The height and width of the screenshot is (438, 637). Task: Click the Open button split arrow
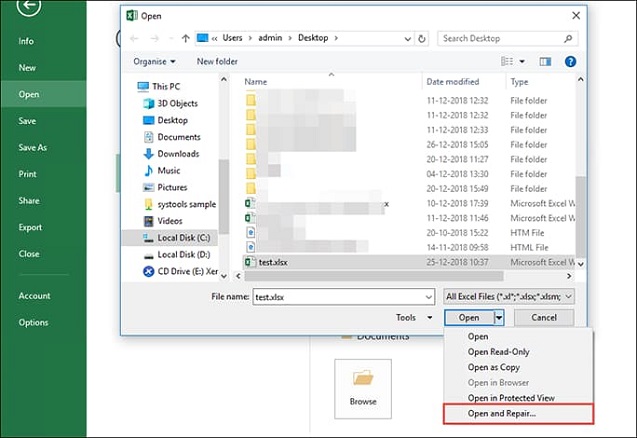(x=499, y=317)
